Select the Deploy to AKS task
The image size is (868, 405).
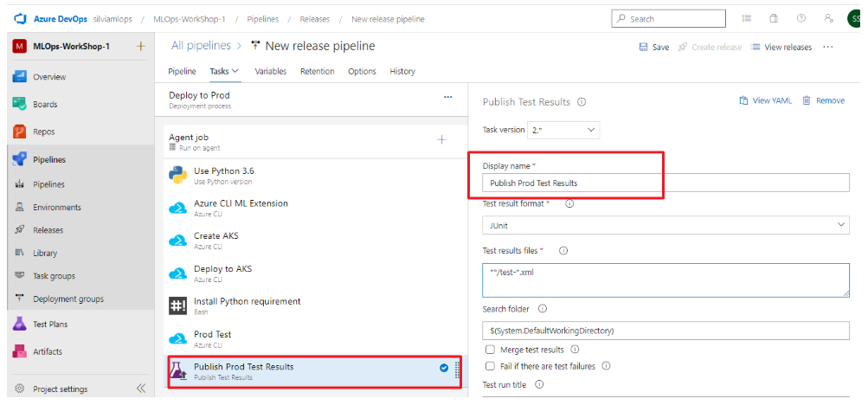[223, 269]
